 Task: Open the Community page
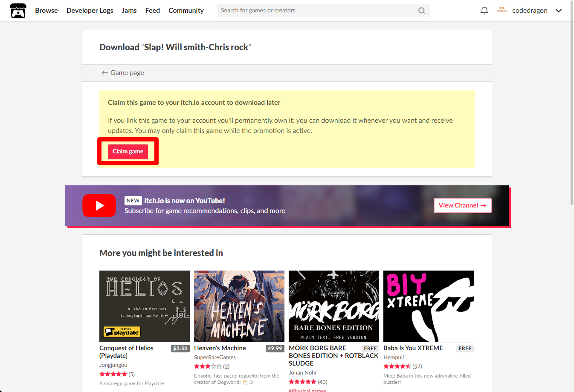(x=186, y=11)
